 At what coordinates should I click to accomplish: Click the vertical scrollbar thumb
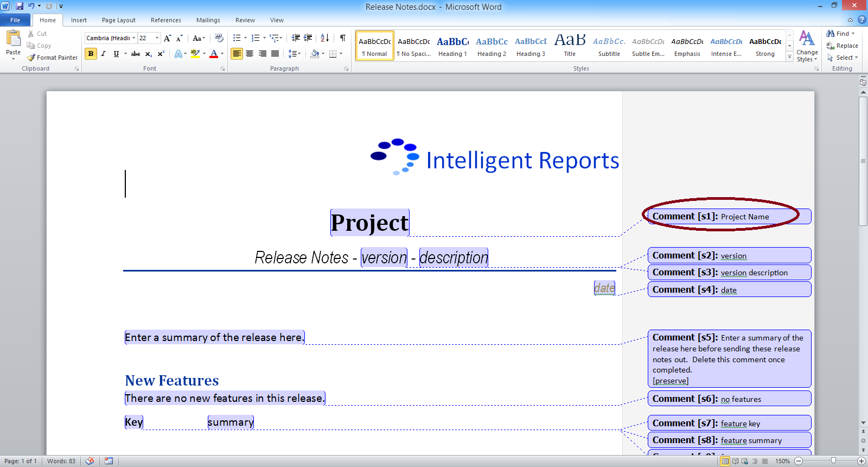[x=863, y=161]
